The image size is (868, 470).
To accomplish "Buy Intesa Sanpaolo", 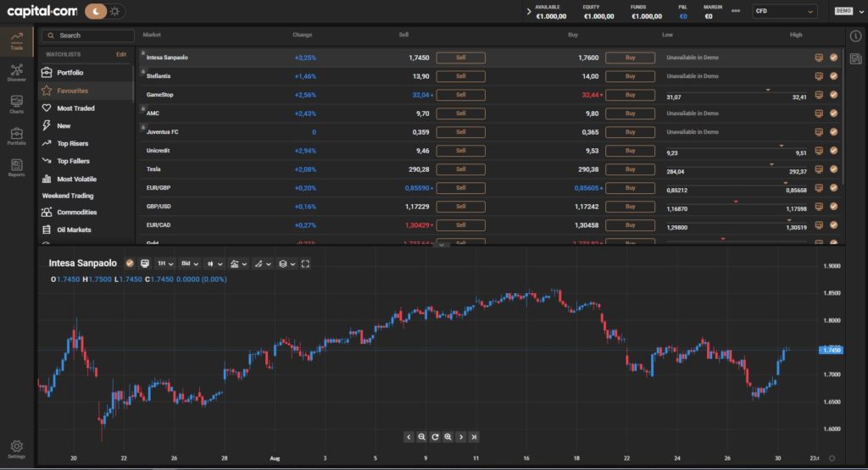I will pyautogui.click(x=630, y=58).
